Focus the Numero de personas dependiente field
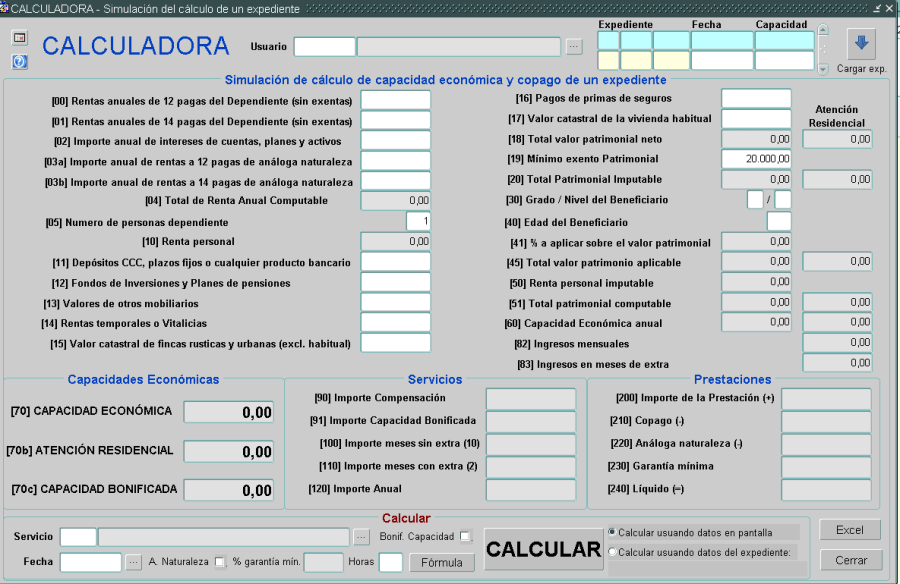900x584 pixels. pyautogui.click(x=418, y=221)
